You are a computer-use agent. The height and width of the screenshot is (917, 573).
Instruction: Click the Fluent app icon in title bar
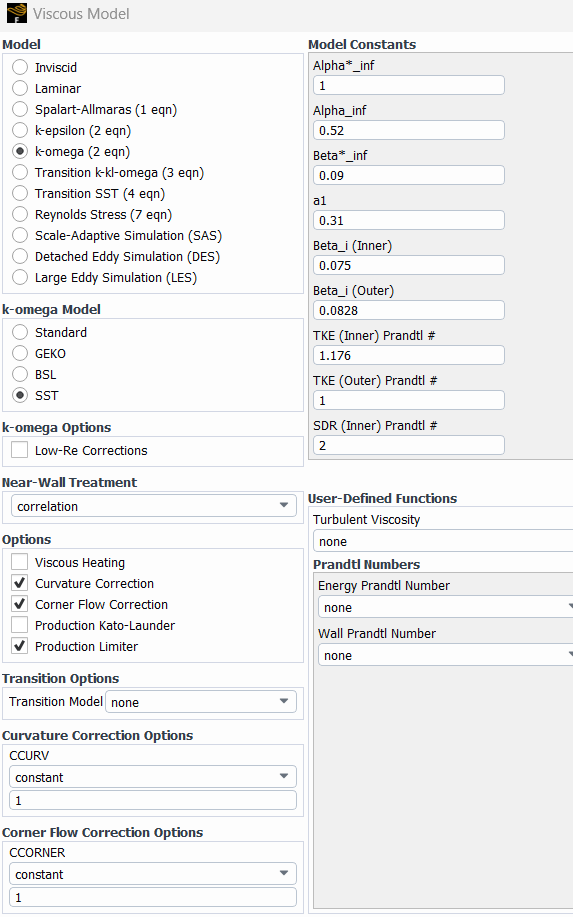tap(16, 13)
